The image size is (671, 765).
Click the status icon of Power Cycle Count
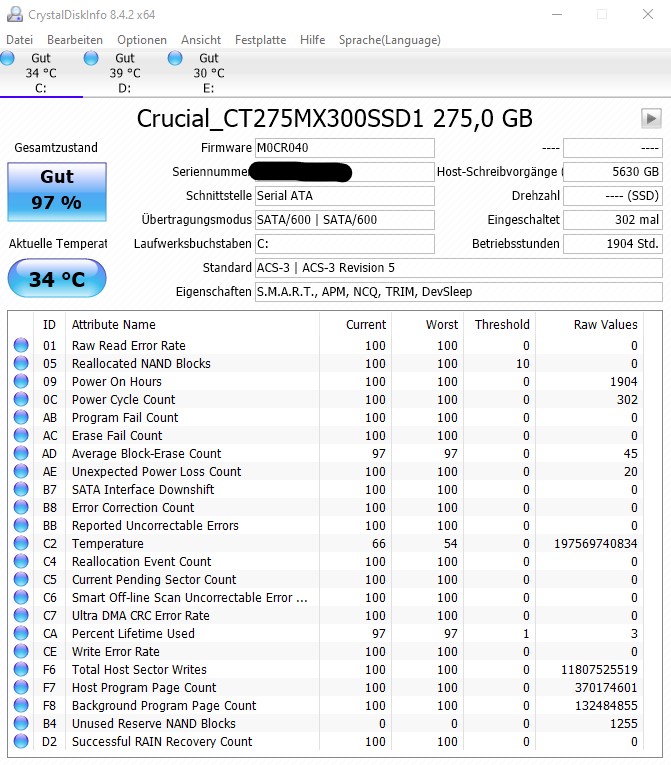[21, 399]
